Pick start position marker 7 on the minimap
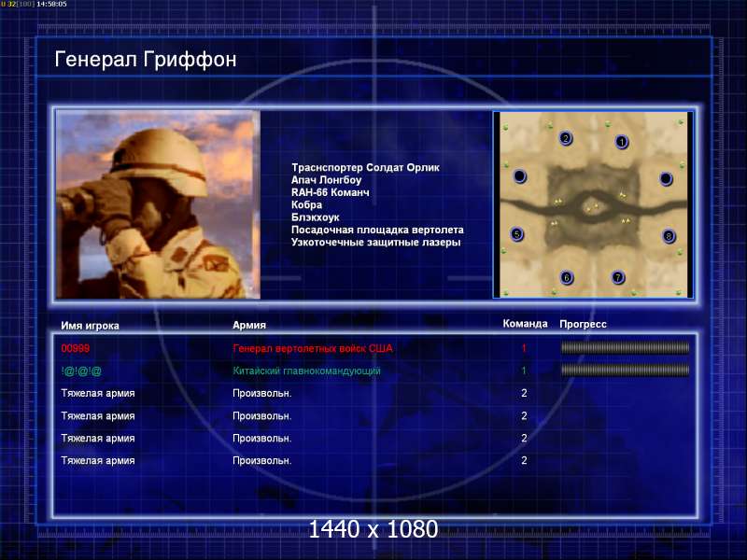This screenshot has width=747, height=560. click(618, 277)
